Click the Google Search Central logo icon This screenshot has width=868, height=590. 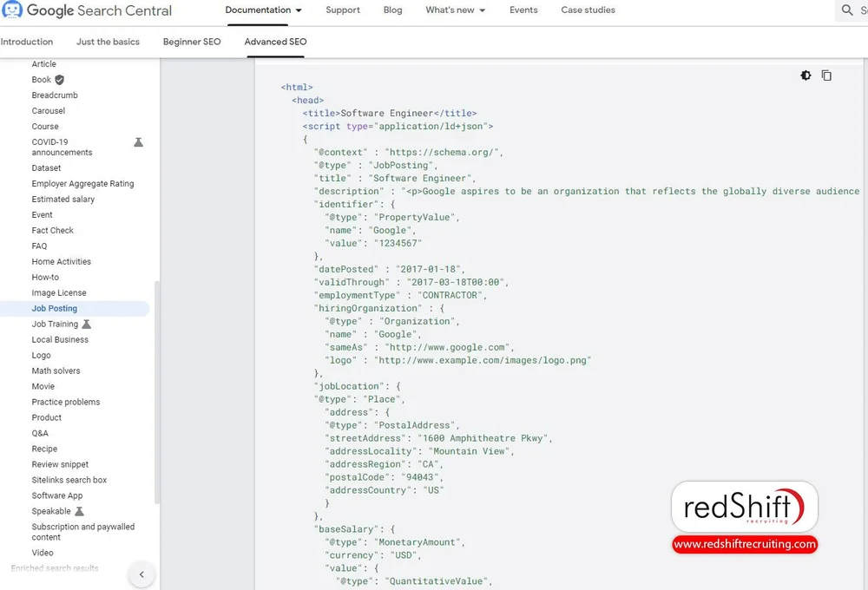click(x=11, y=10)
